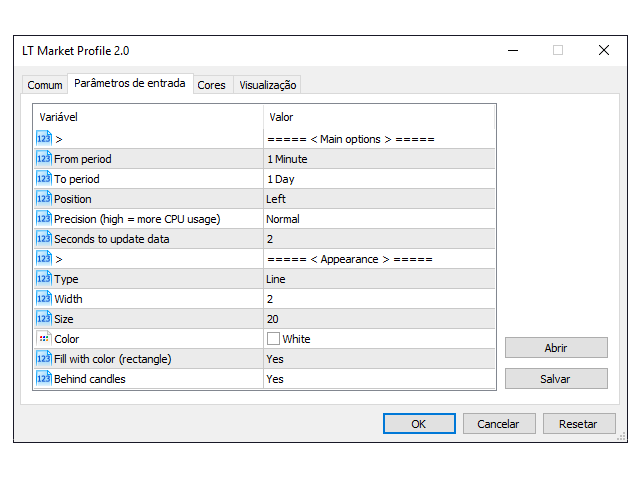Image resolution: width=640 pixels, height=480 pixels.
Task: Click the Salvar button
Action: click(556, 379)
